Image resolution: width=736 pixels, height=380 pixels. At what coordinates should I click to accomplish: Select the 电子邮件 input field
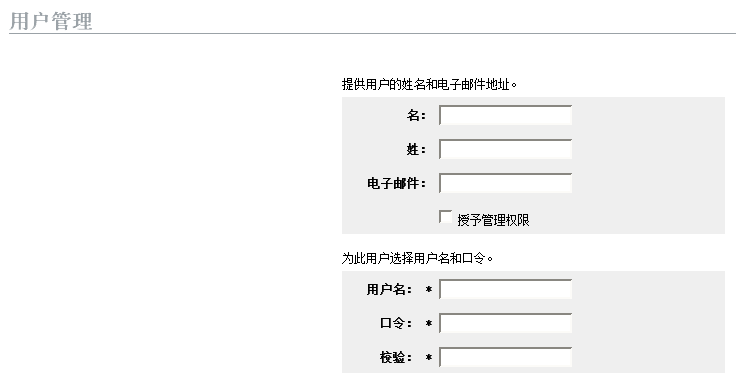(506, 183)
